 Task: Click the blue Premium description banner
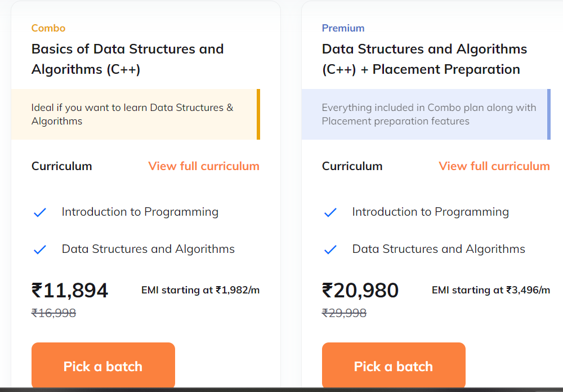(426, 114)
